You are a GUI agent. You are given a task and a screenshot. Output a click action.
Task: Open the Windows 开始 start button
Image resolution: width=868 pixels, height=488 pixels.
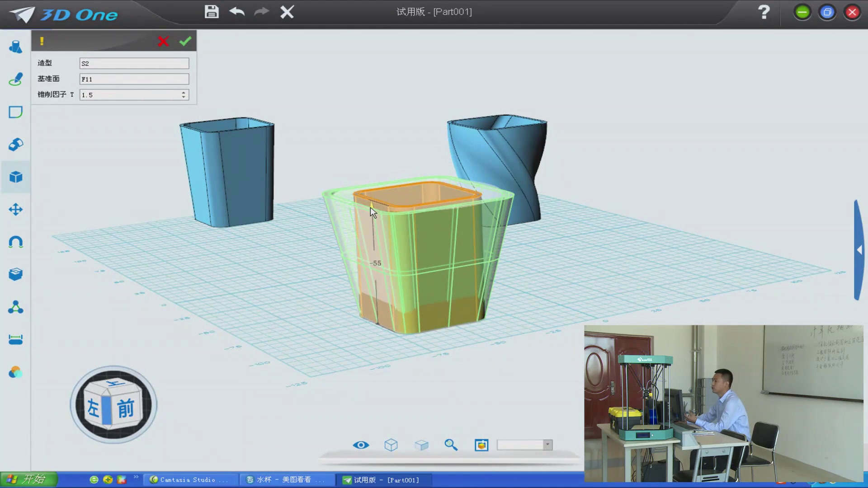[29, 479]
